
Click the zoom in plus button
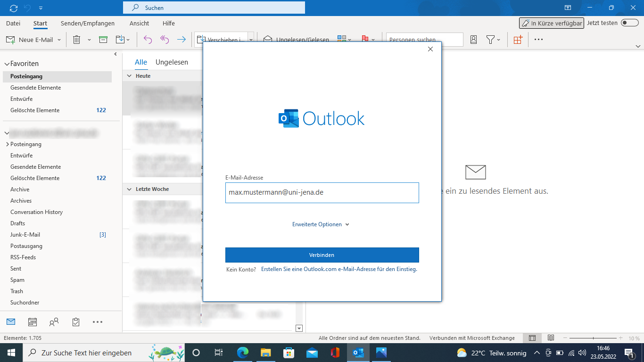tap(621, 338)
